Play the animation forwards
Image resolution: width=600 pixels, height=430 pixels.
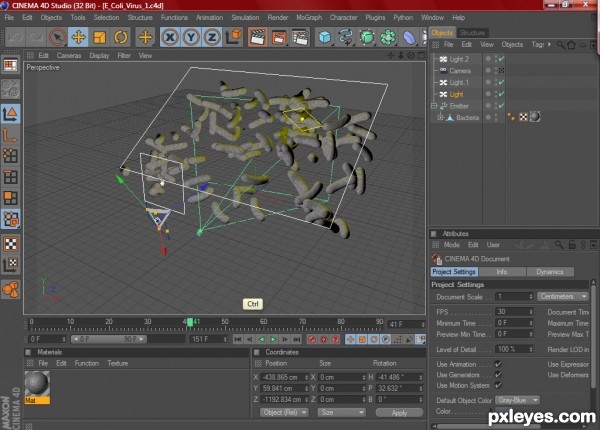(273, 339)
